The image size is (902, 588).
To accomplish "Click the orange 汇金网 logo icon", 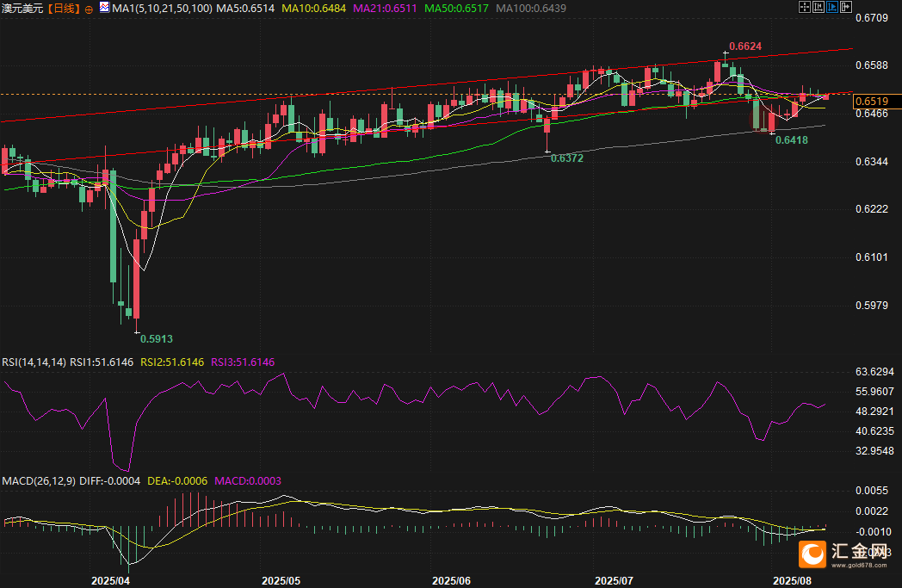I will 814,554.
